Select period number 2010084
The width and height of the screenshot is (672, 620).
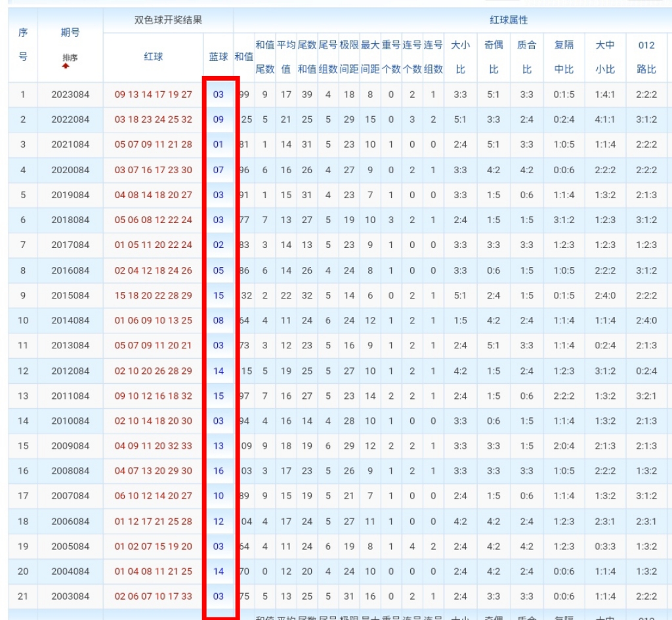coord(70,421)
